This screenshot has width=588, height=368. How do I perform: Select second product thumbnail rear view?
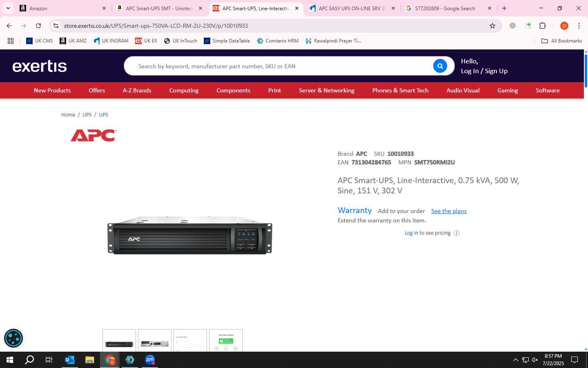point(155,340)
